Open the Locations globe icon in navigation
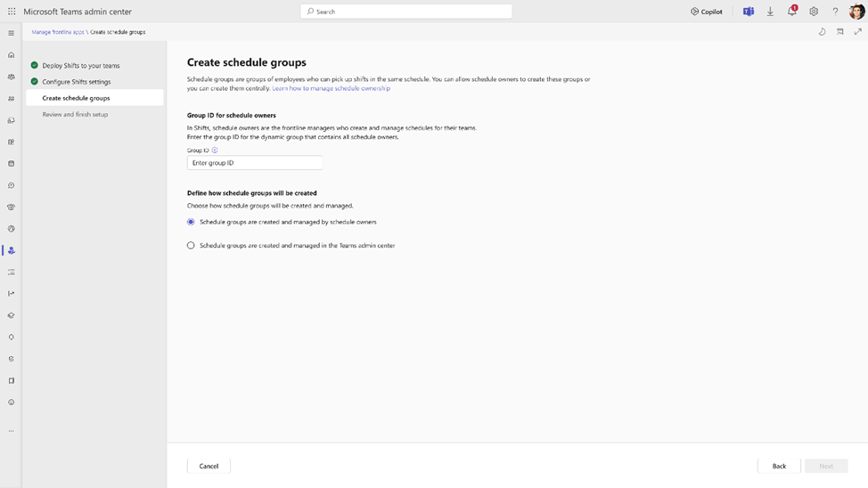The image size is (868, 488). (11, 229)
